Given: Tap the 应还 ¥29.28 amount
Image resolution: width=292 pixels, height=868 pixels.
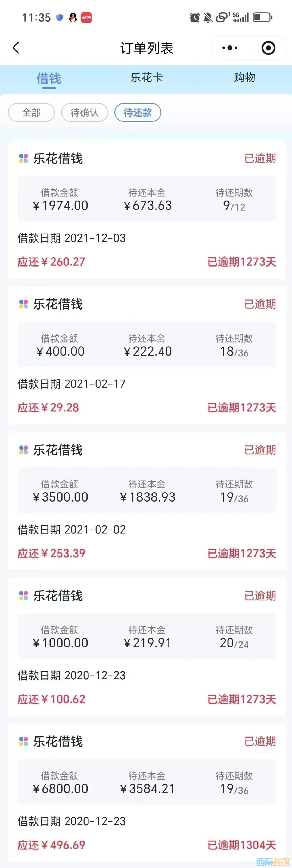Looking at the screenshot, I should pos(48,408).
